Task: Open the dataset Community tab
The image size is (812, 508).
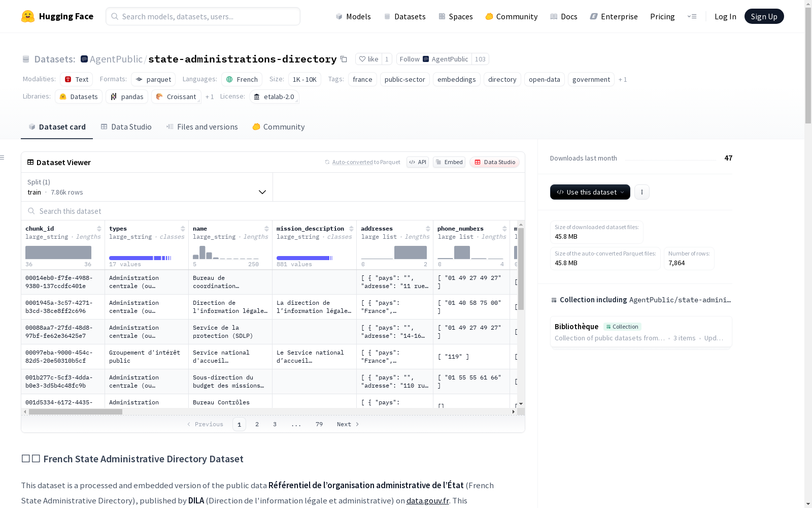Action: tap(279, 127)
